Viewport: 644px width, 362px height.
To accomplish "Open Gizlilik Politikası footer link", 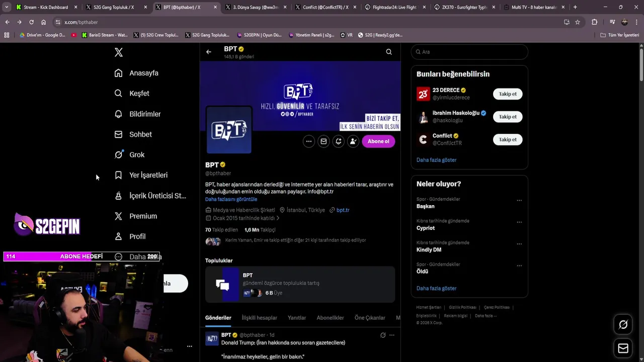I will tap(462, 307).
